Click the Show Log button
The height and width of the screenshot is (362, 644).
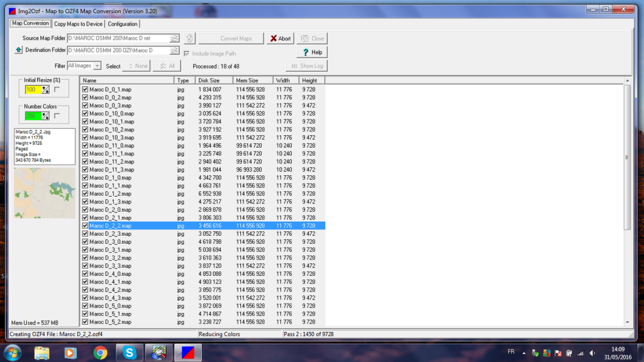[307, 66]
